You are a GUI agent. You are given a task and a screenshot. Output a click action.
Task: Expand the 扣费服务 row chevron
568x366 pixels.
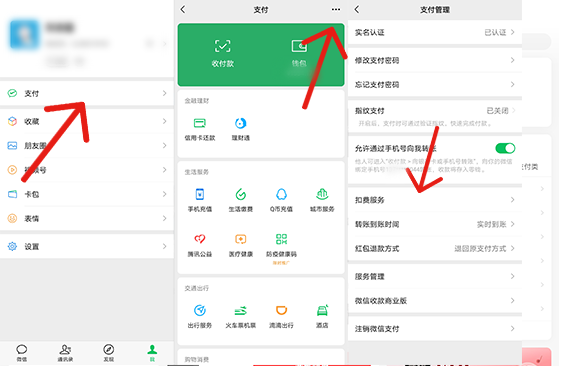point(513,200)
